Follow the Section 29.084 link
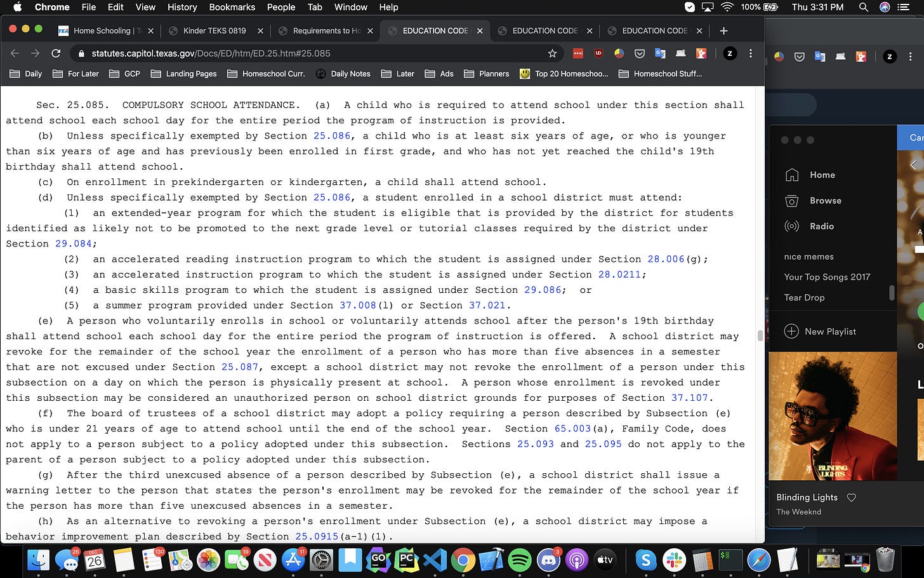This screenshot has width=924, height=578. tap(74, 244)
